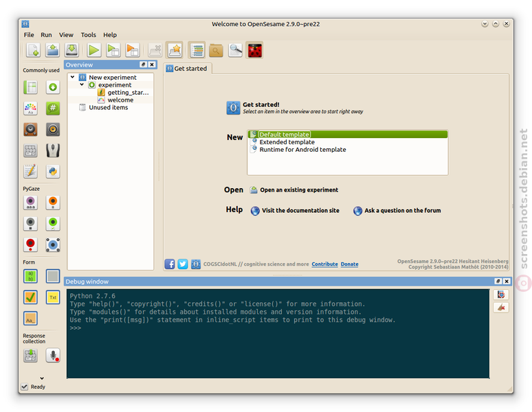Toggle the overview area toolbar button
This screenshot has width=532, height=412.
point(197,51)
